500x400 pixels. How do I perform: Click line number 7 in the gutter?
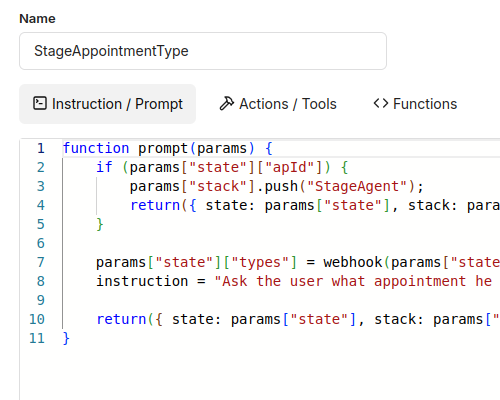pyautogui.click(x=41, y=262)
